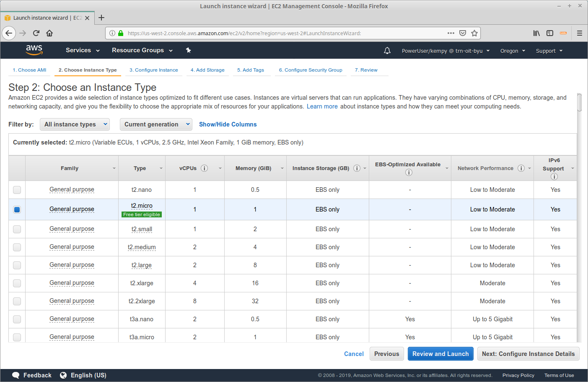This screenshot has width=588, height=382.
Task: Open the Terms of Use footer link
Action: tap(559, 375)
